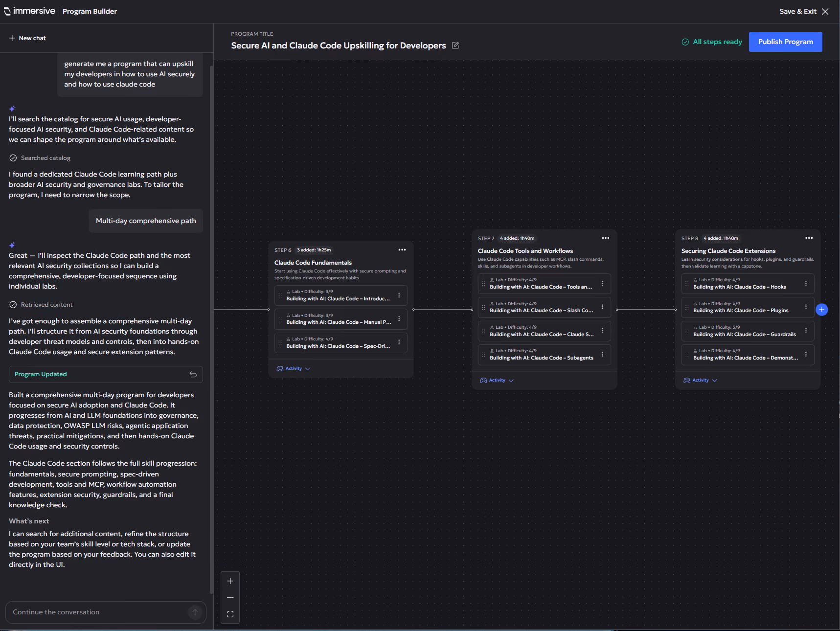
Task: Open options for Spec-Driven lab
Action: tap(399, 342)
